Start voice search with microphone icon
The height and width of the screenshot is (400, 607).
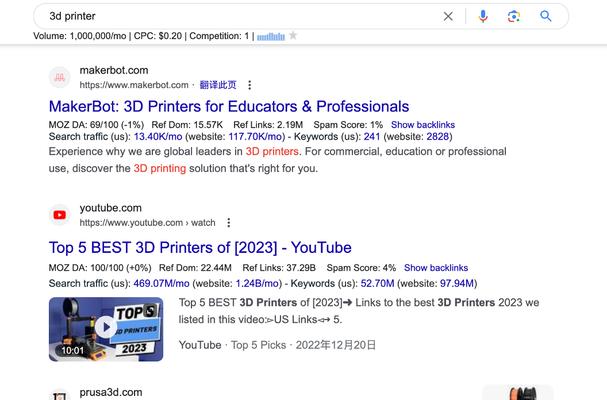click(x=483, y=16)
